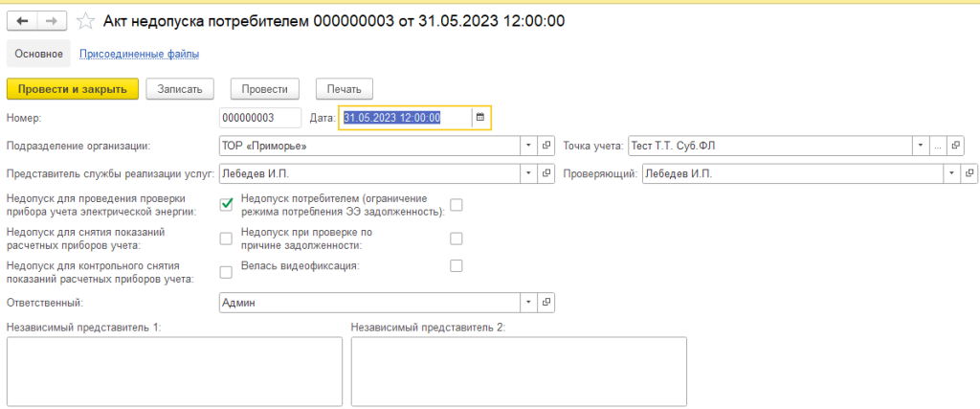Image resolution: width=980 pixels, height=409 pixels.
Task: Click into the Независимый представитель 1 text area
Action: point(174,372)
